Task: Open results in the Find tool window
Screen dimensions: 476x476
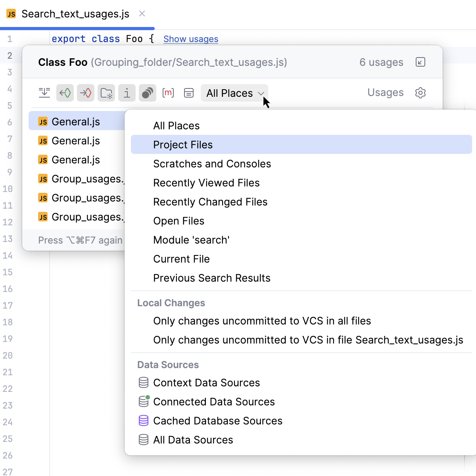Action: coord(420,62)
